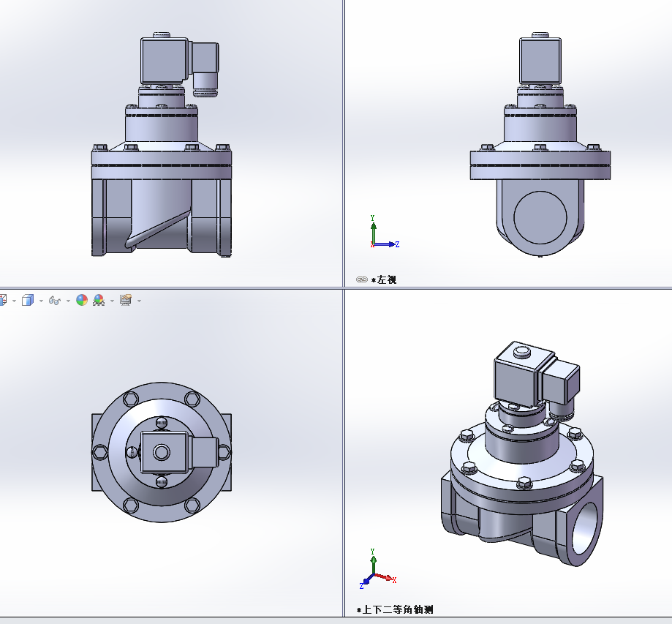672x624 pixels.
Task: Select the valve model in the front view pane
Action: coord(162,145)
